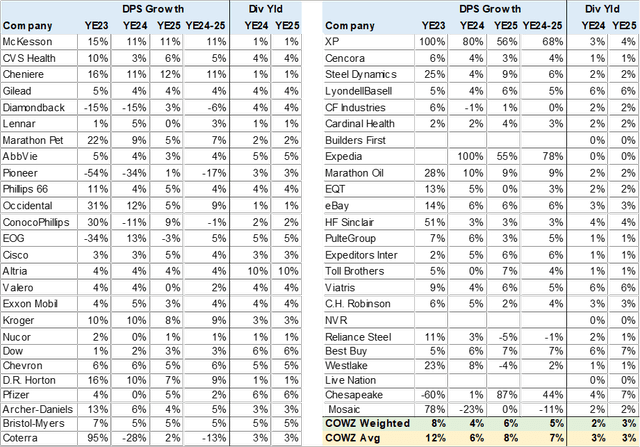
Task: Click Mosaic's 78% YE23 growth value
Action: click(434, 409)
